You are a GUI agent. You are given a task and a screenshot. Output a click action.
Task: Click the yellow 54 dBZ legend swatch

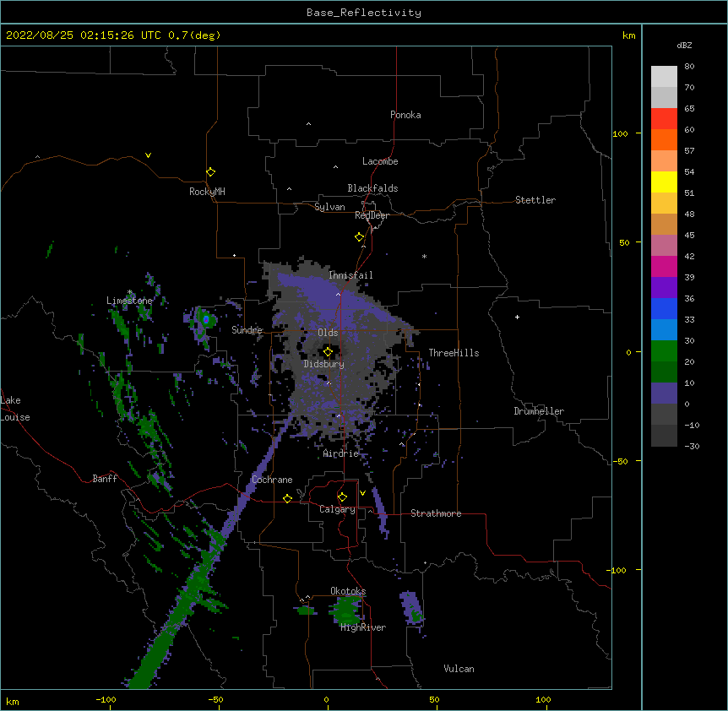pos(664,182)
